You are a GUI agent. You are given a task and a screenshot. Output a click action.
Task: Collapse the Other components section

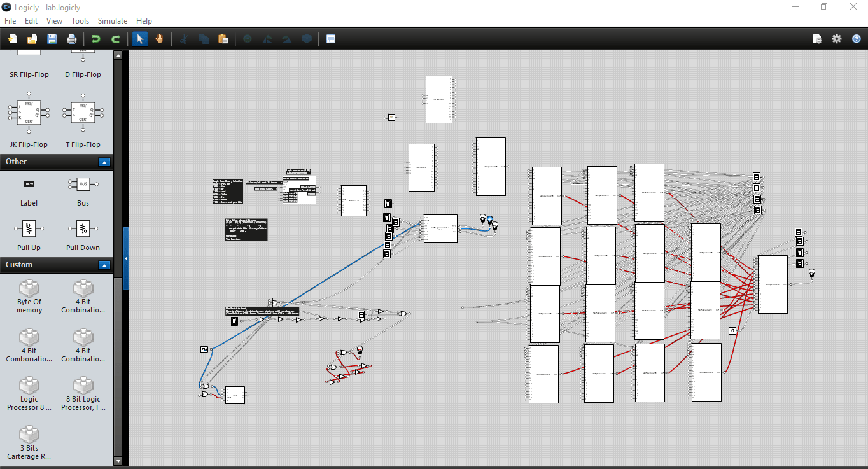[104, 162]
